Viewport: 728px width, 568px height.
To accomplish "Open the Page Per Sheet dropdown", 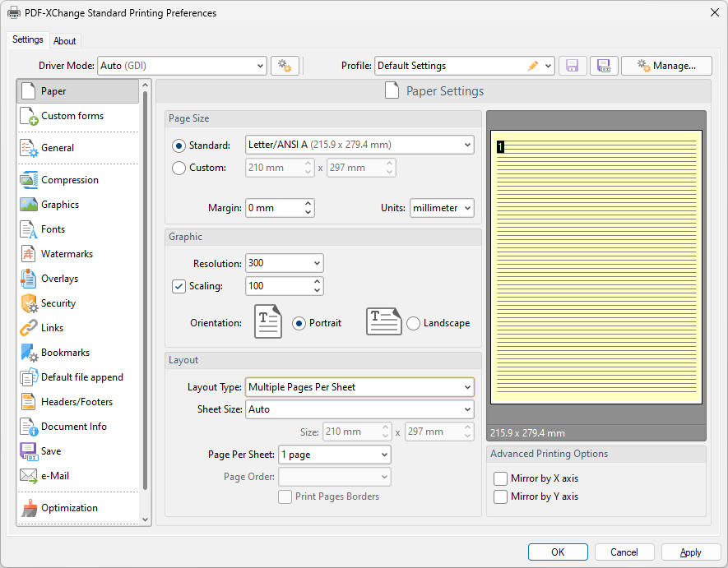I will [x=335, y=455].
